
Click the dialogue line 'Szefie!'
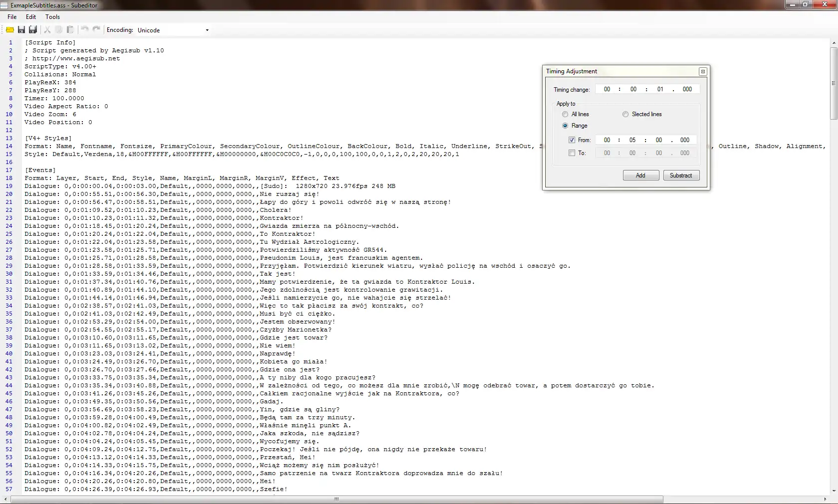pyautogui.click(x=156, y=490)
